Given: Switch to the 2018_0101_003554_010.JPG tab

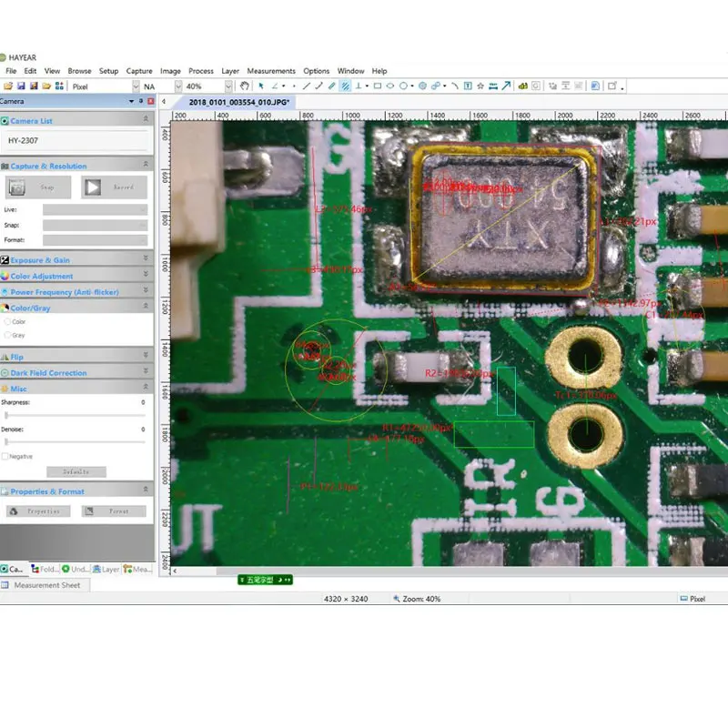Looking at the screenshot, I should 239,102.
